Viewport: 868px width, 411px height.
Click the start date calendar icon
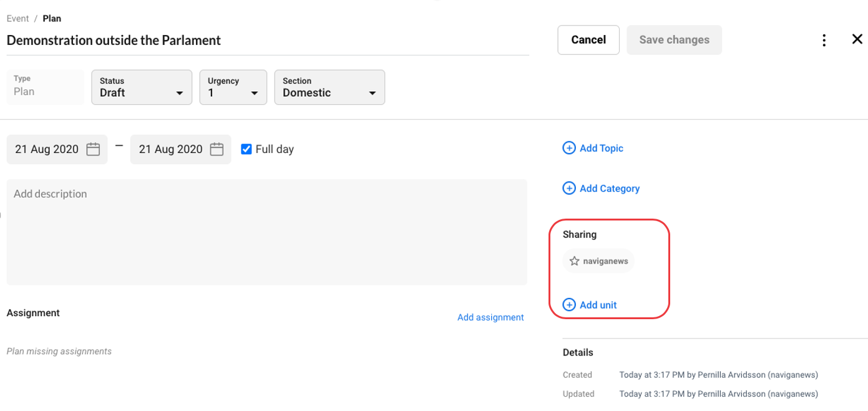[x=93, y=149]
